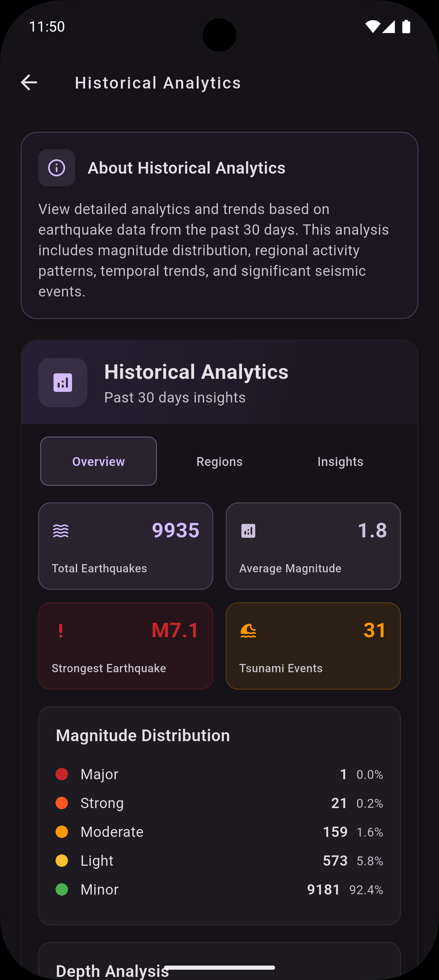Viewport: 439px width, 980px height.
Task: Open the Tsunami Events 31 card
Action: [313, 645]
